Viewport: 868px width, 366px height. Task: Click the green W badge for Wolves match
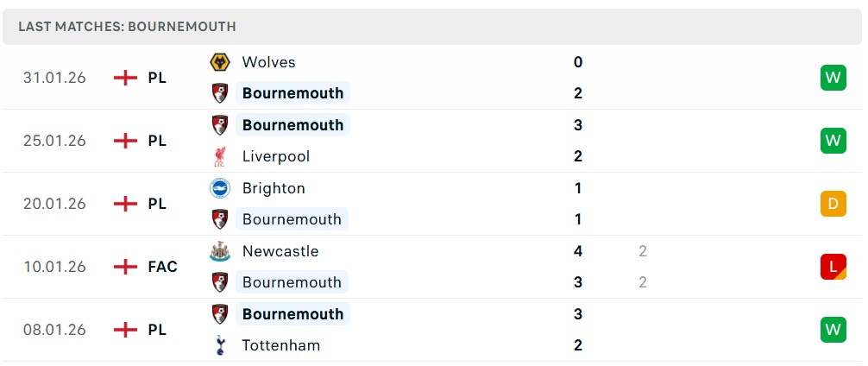[833, 78]
